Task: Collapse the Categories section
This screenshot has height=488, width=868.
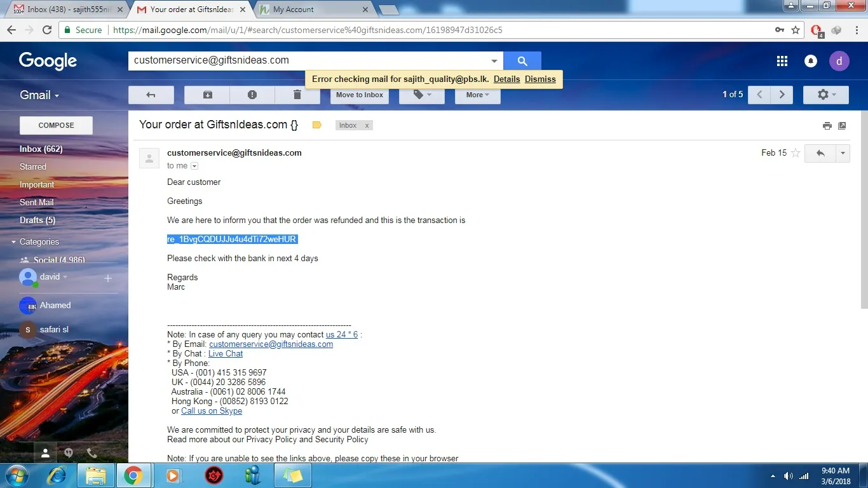Action: tap(13, 242)
